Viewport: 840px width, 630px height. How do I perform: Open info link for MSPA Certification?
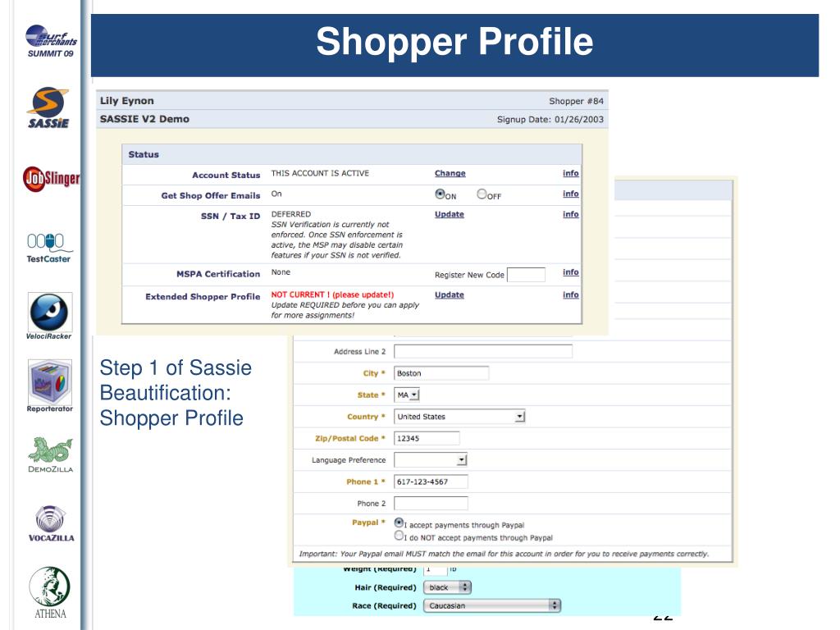570,272
